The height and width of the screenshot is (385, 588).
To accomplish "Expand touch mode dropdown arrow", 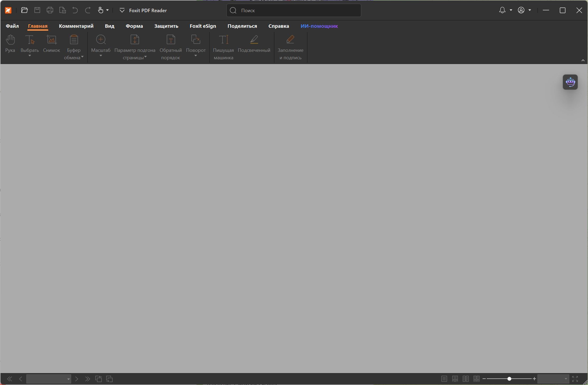I will tap(107, 10).
